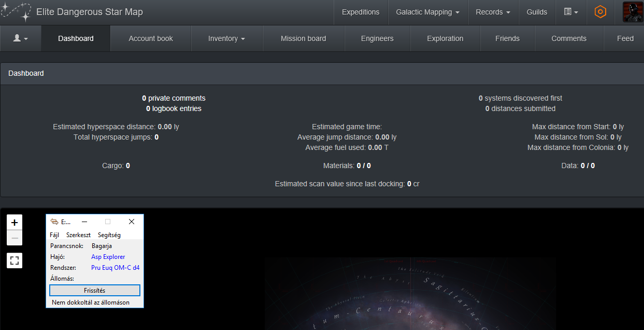The height and width of the screenshot is (330, 644).
Task: Click Max distance from Colonia text
Action: 578,147
